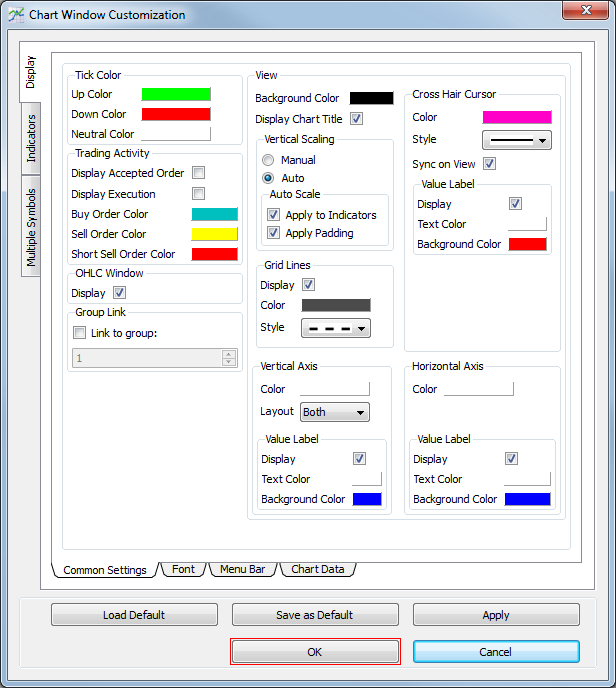Uncheck Sync on View option

(490, 163)
